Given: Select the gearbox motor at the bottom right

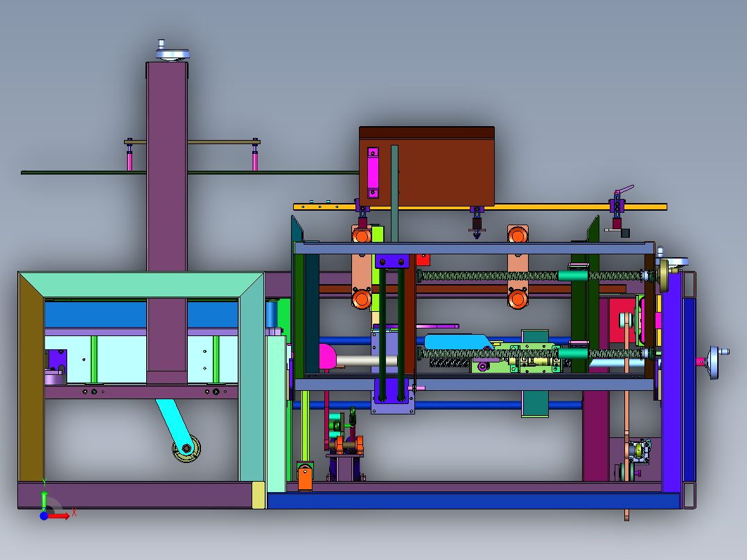Looking at the screenshot, I should 638,451.
